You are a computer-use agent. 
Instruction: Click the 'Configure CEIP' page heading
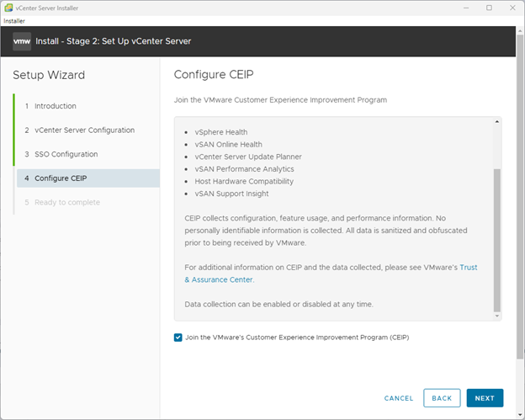pos(214,74)
